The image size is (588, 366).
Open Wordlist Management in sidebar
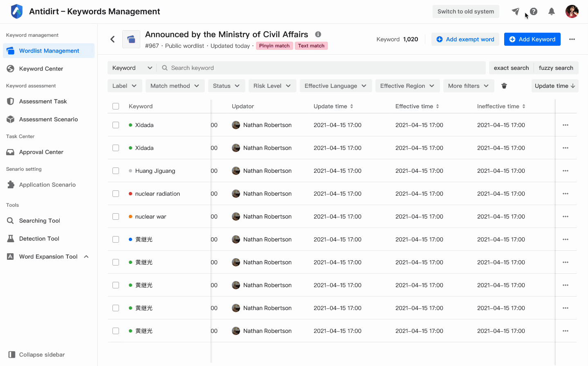(x=49, y=51)
